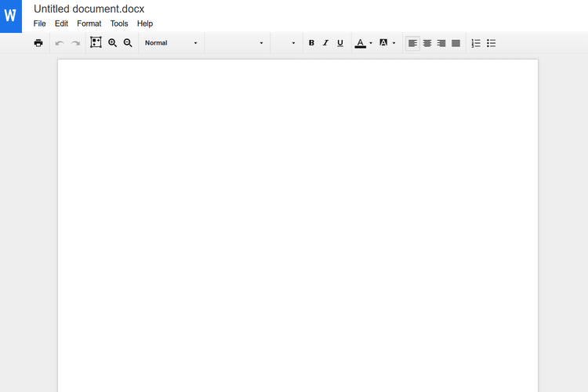
Task: Select center text alignment
Action: [427, 43]
